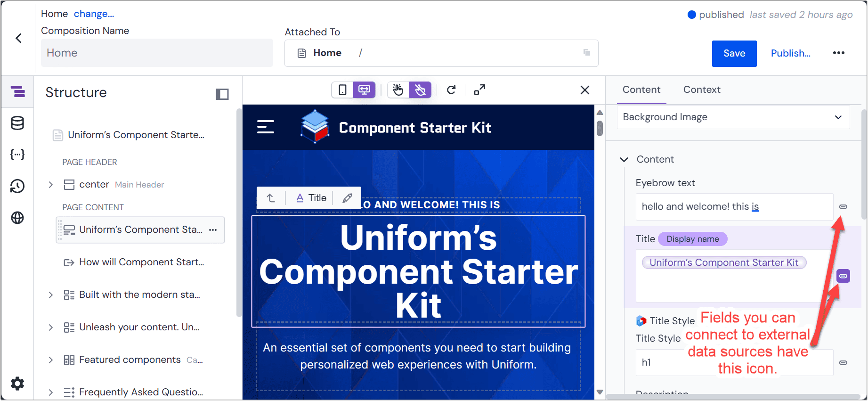Expand Built with the modern sta... item
Image resolution: width=868 pixels, height=401 pixels.
point(51,295)
